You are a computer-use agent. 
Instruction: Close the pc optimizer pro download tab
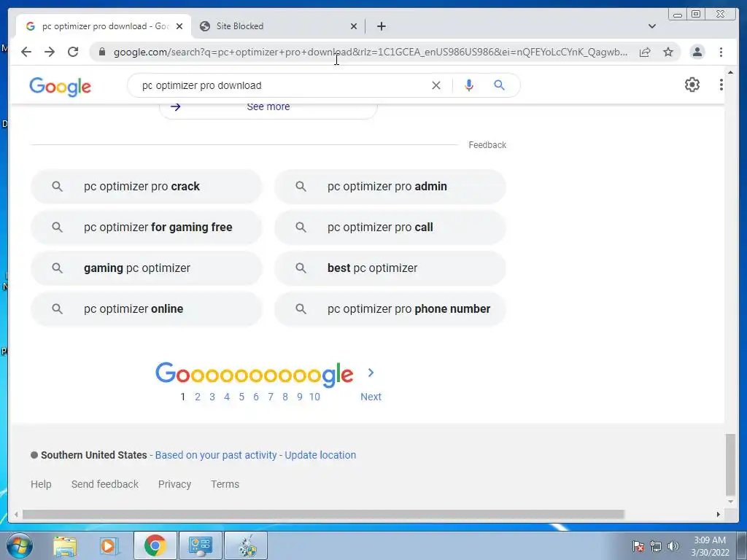coord(179,26)
